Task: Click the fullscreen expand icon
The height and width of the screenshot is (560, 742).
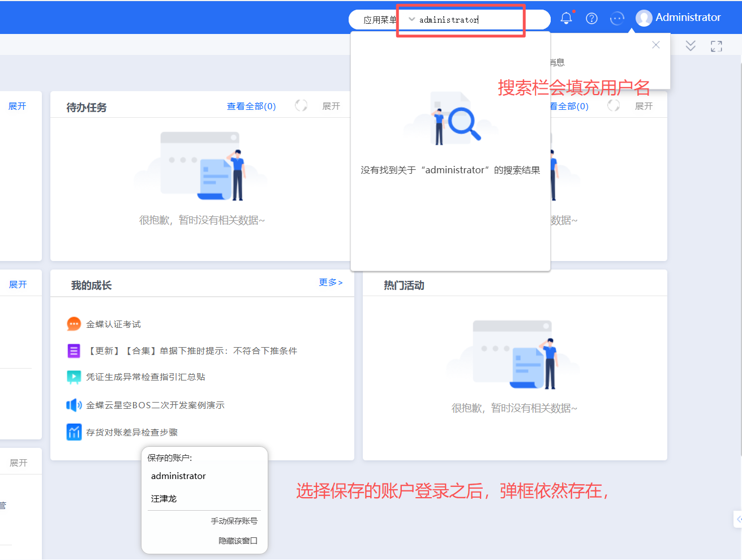Action: (x=716, y=46)
